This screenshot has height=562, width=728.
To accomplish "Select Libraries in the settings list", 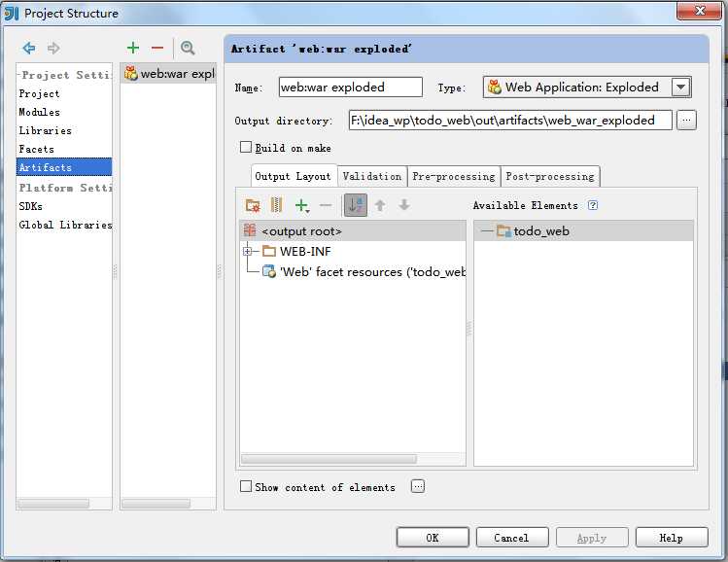I will point(64,130).
